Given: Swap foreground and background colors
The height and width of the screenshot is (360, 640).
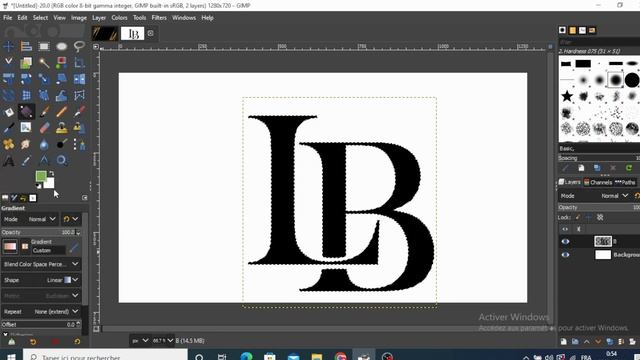Looking at the screenshot, I should click(51, 173).
